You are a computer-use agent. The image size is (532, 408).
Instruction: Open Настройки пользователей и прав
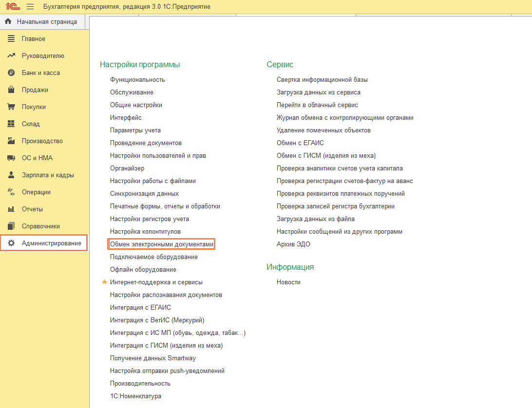click(158, 156)
